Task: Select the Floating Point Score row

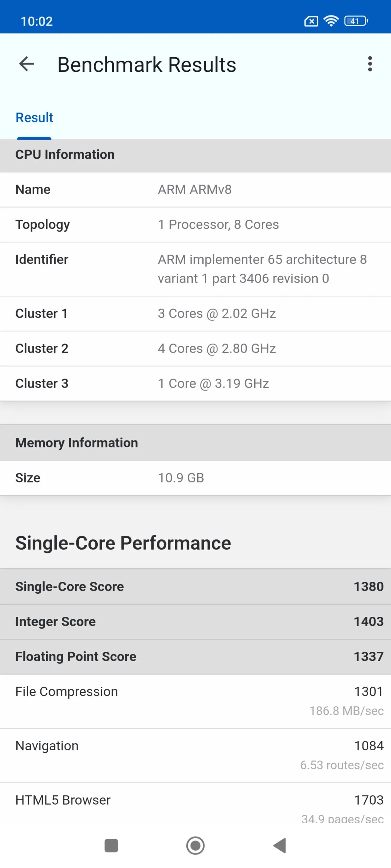Action: [x=195, y=657]
